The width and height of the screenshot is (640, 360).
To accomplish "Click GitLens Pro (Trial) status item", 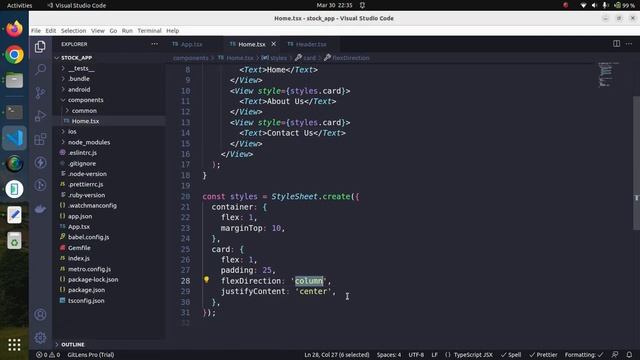I will tap(91, 355).
